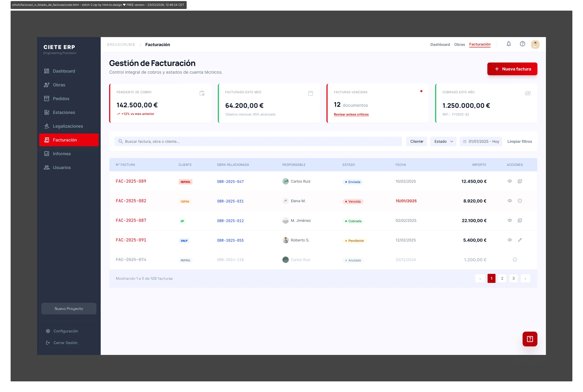Open the notifications bell icon
583x392 pixels.
pyautogui.click(x=509, y=44)
